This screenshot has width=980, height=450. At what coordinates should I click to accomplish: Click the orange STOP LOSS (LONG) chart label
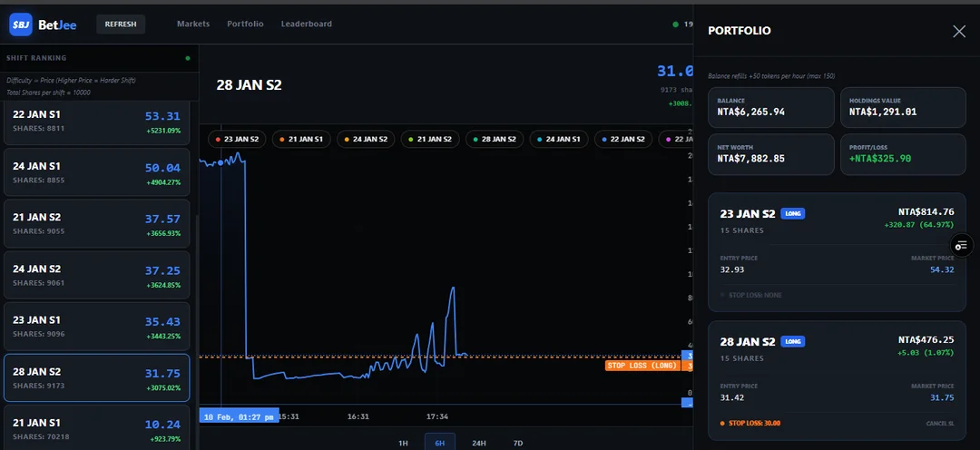coord(642,365)
